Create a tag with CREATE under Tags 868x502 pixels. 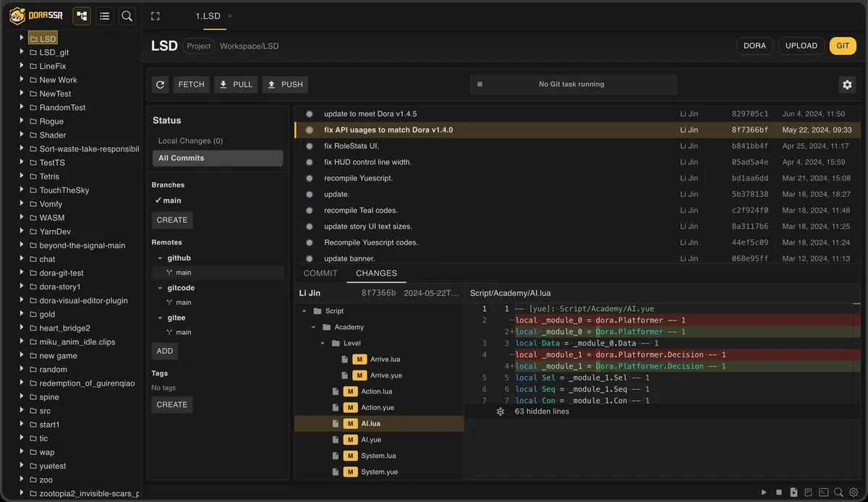[x=172, y=405]
